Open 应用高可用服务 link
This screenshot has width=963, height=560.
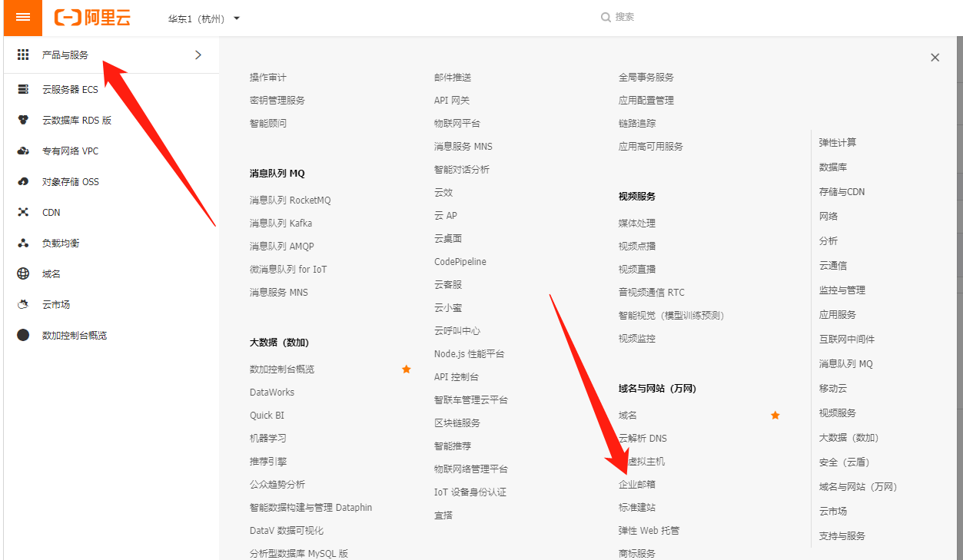point(651,147)
